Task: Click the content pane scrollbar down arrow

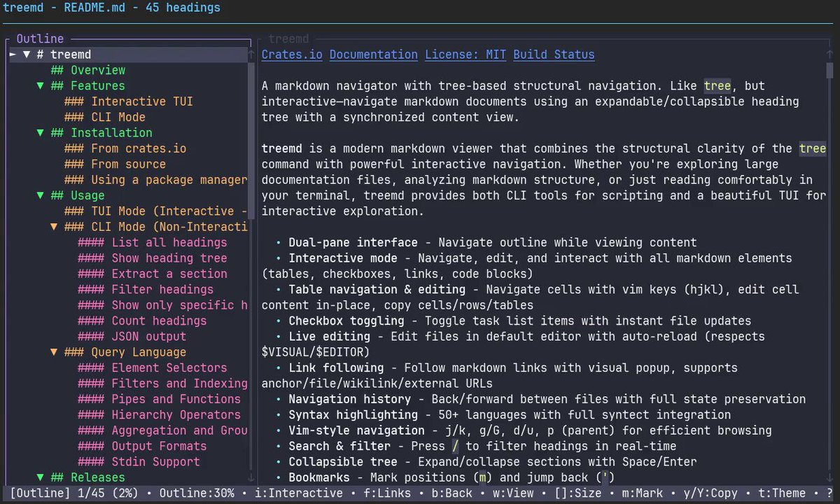Action: (829, 477)
